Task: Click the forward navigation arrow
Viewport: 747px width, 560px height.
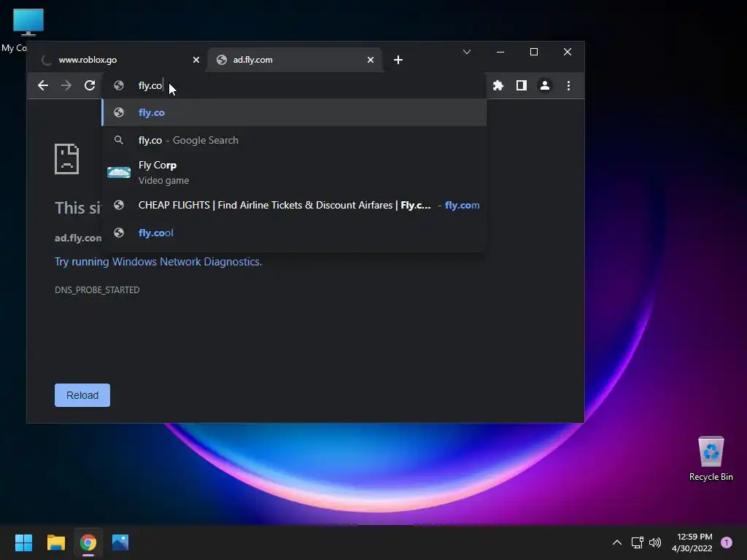Action: (66, 86)
